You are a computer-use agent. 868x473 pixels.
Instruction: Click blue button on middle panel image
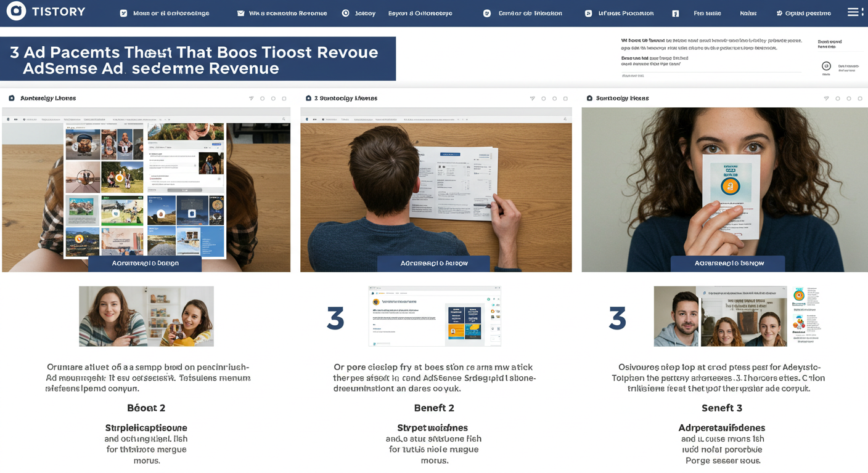click(433, 263)
